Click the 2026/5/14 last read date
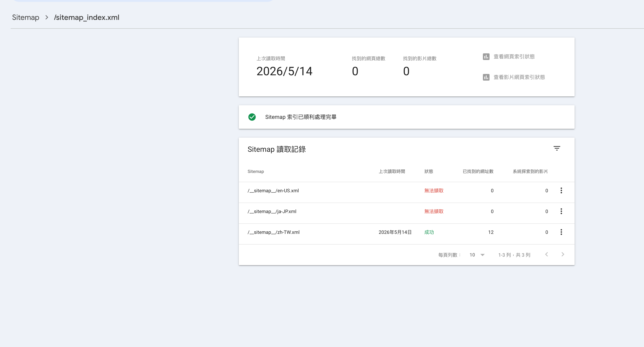 [x=284, y=71]
